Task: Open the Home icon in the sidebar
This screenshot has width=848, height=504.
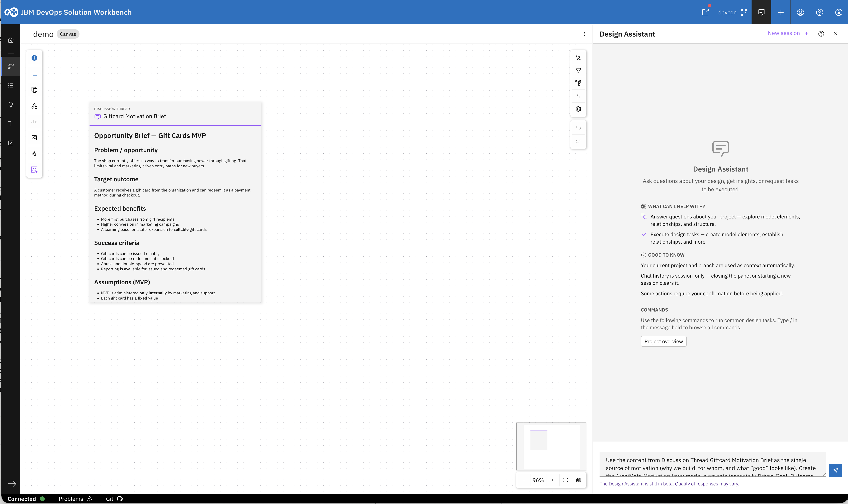Action: 11,40
